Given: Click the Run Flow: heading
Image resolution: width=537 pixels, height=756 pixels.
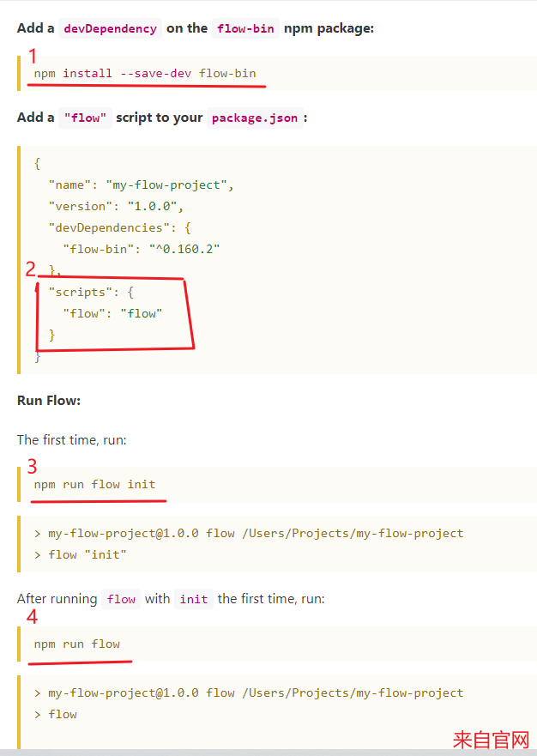Looking at the screenshot, I should (x=49, y=401).
